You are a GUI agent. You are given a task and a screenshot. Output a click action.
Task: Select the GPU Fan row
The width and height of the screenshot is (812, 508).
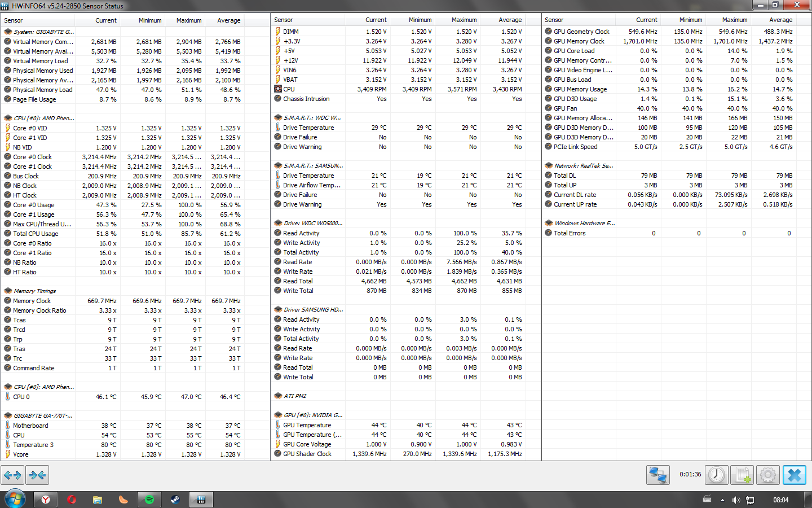coord(677,108)
